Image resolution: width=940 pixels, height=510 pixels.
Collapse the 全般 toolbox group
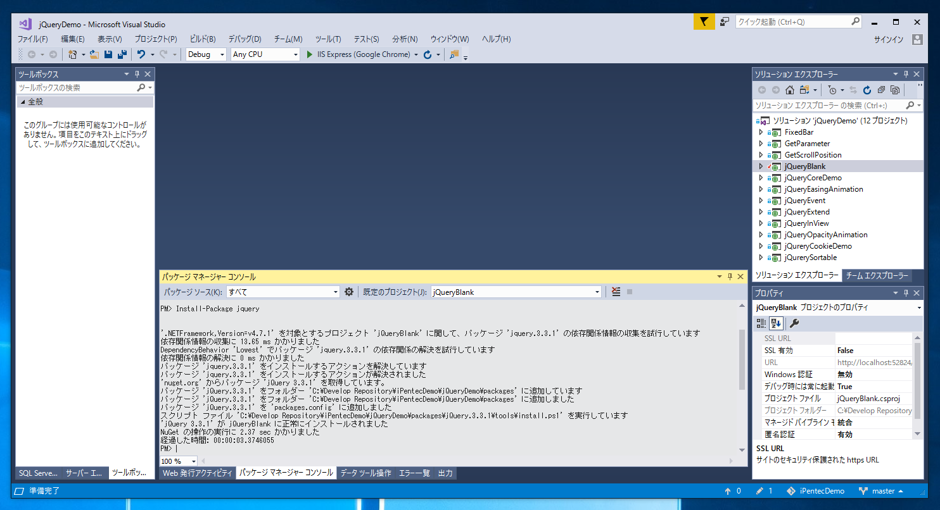[x=23, y=102]
